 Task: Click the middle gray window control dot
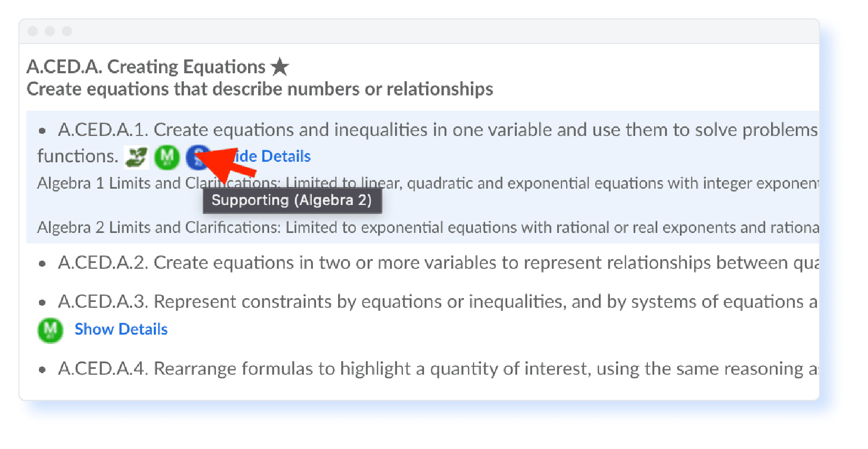click(x=50, y=31)
